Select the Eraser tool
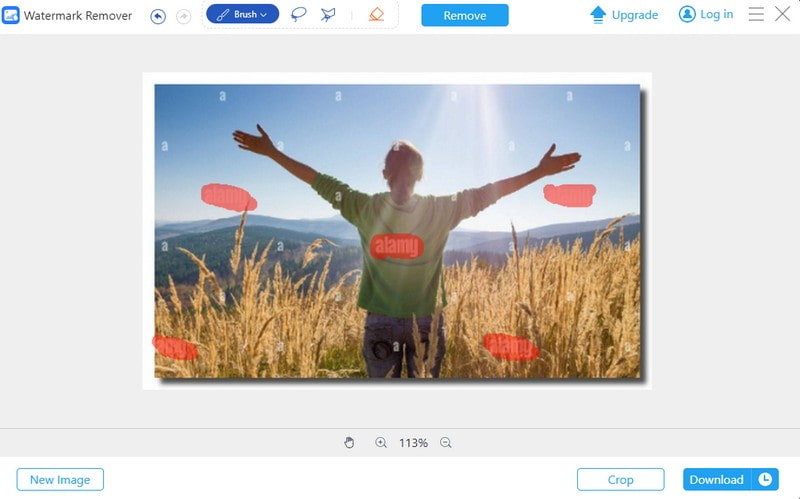Image resolution: width=800 pixels, height=499 pixels. (376, 14)
